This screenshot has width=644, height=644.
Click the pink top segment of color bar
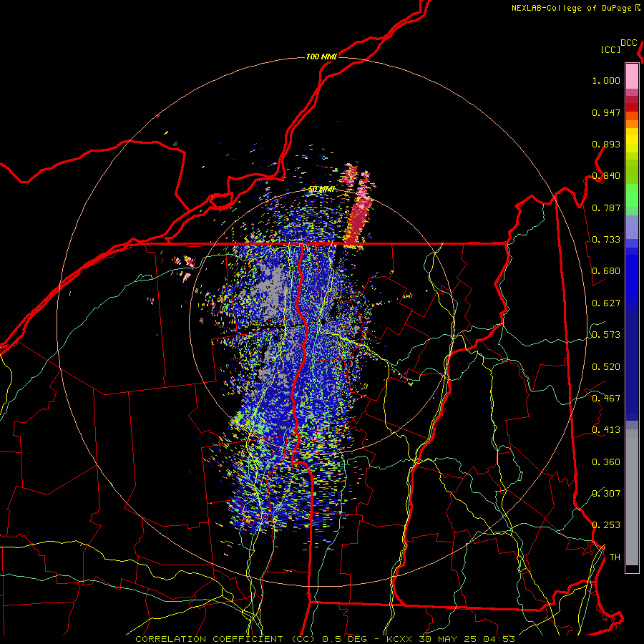click(x=632, y=77)
